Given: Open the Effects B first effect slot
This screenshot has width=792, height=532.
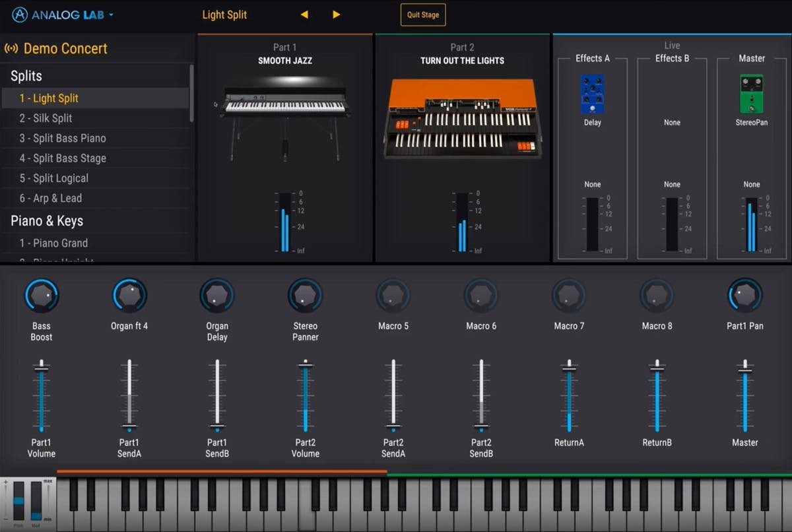Looking at the screenshot, I should [672, 123].
